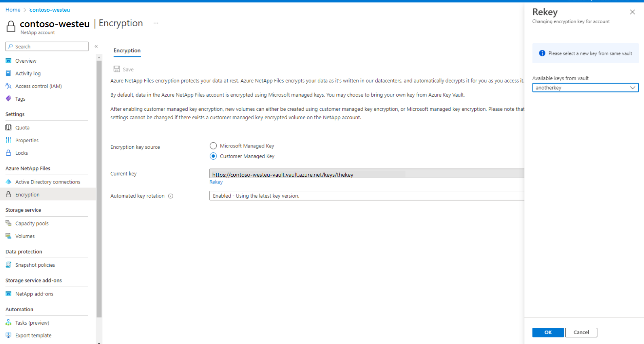644x344 pixels.
Task: Click the Rekey link under Current key
Action: pyautogui.click(x=216, y=182)
